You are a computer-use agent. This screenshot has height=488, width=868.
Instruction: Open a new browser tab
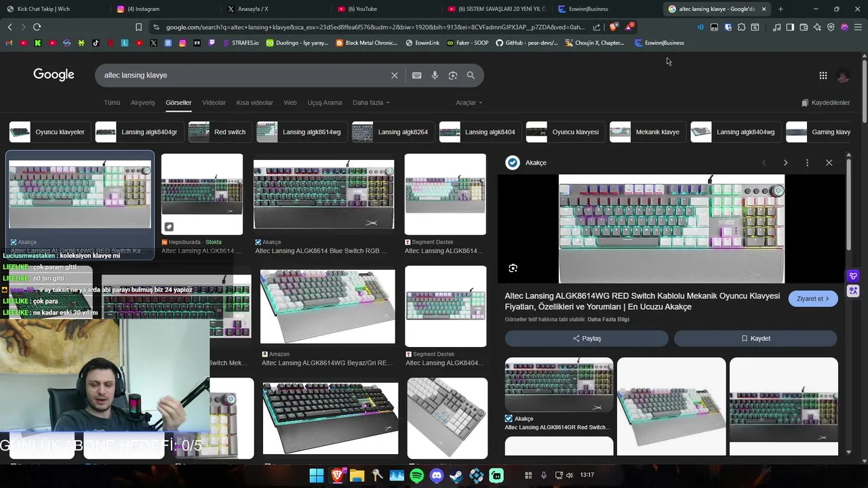[x=781, y=9]
